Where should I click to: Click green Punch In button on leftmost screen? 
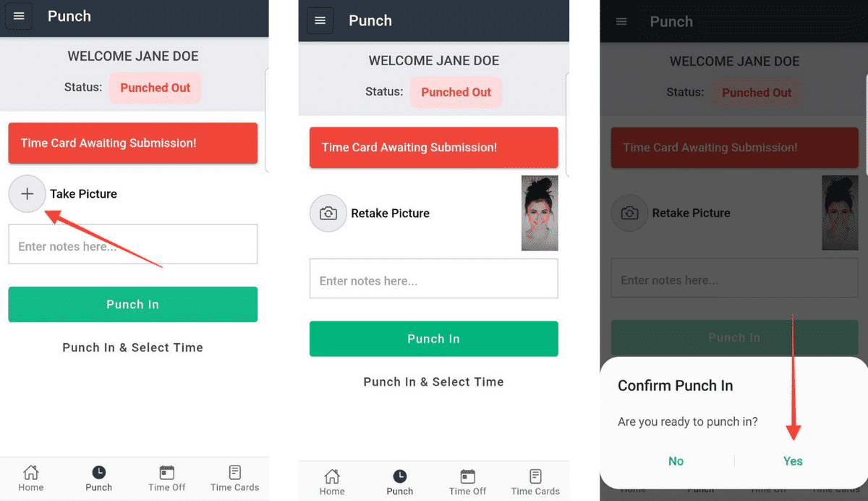coord(133,304)
